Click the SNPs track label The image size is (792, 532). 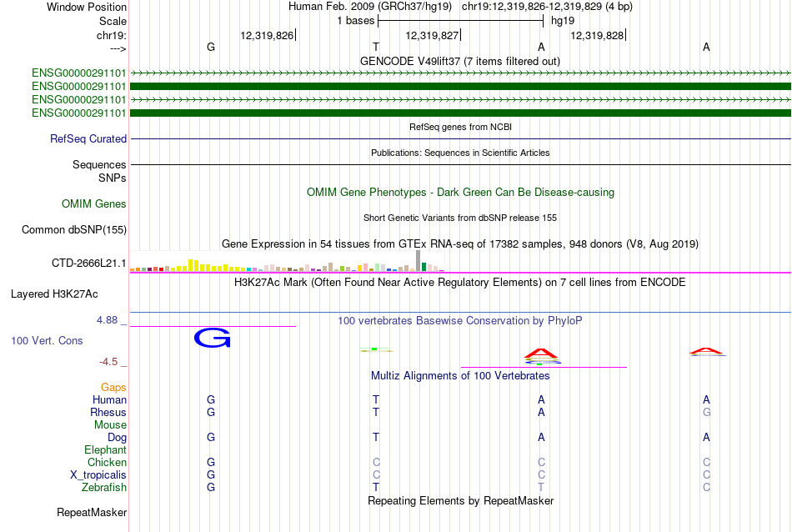pos(113,178)
